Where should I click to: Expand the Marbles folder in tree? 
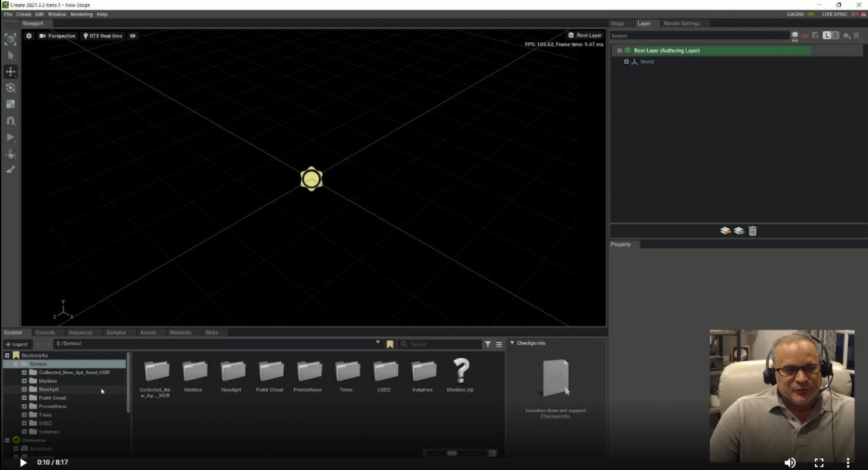pos(24,381)
